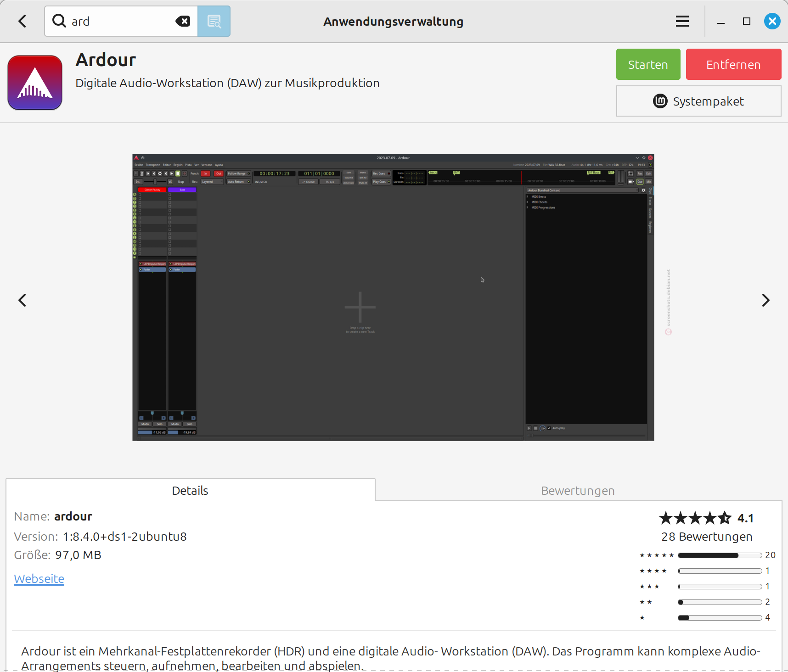788x672 pixels.
Task: Go back with the header back arrow
Action: (22, 21)
